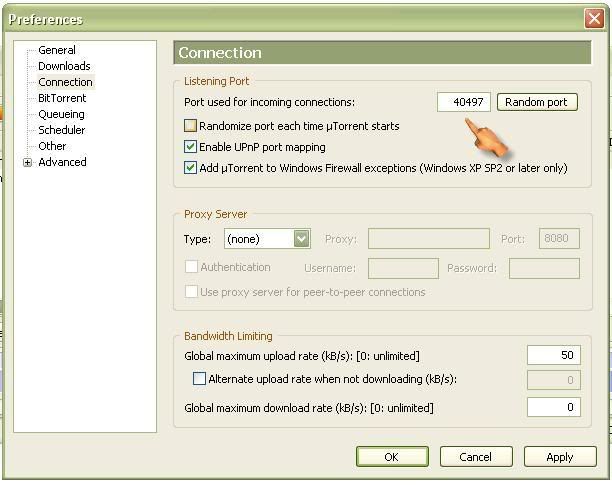This screenshot has height=485, width=612.
Task: Click the Connection page header
Action: [x=382, y=53]
